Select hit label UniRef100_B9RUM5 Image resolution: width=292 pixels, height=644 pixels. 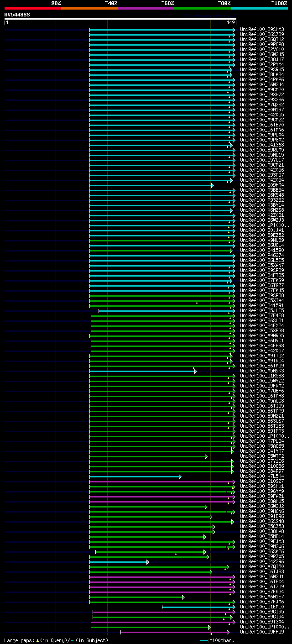pyautogui.click(x=261, y=150)
